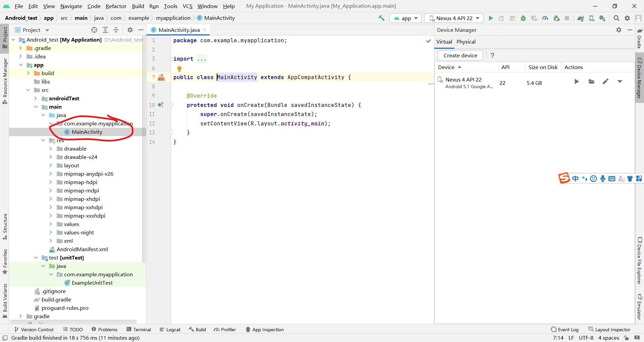
Task: Select MainActivity in the project tree
Action: [x=87, y=132]
